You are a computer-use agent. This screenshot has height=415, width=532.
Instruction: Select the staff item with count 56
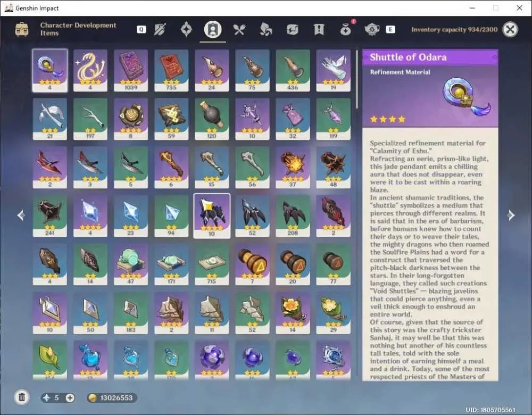click(x=252, y=168)
